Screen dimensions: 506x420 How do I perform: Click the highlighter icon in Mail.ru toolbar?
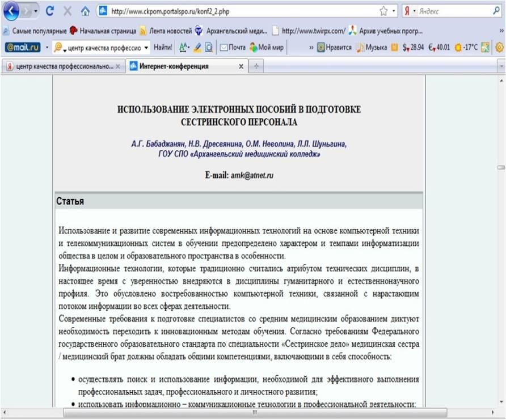[x=197, y=48]
